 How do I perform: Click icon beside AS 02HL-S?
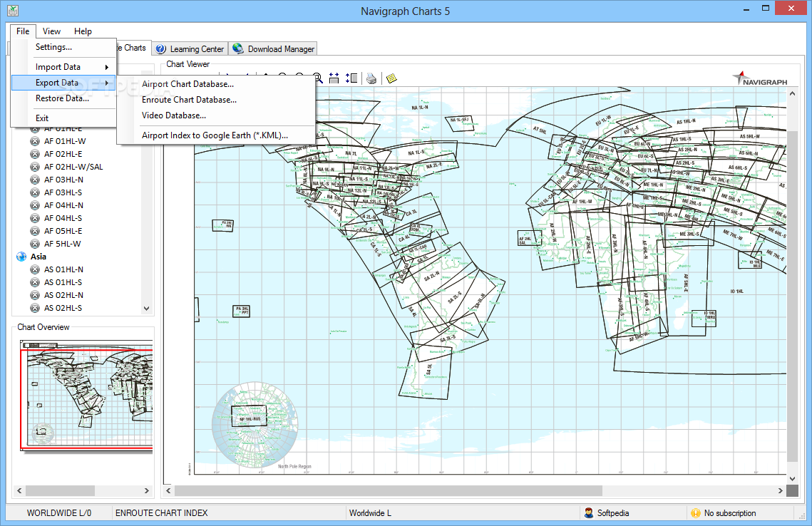(35, 308)
